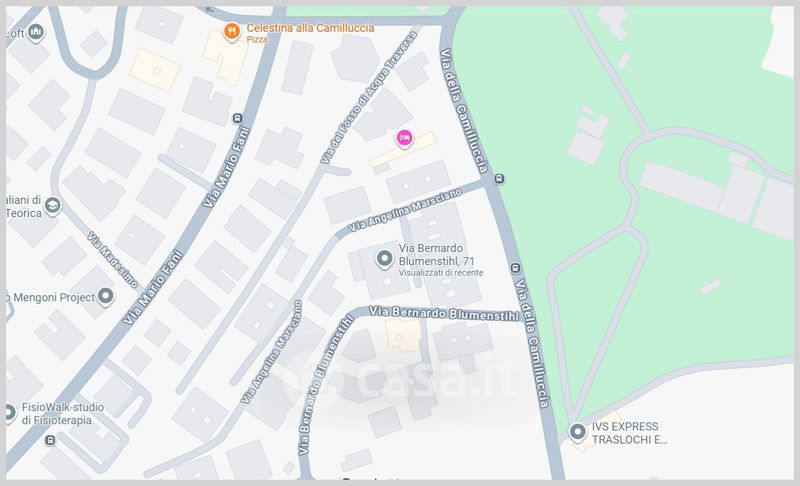Click the Celestina alla Camilluccia restaurant pin
800x486 pixels.
pos(232,32)
